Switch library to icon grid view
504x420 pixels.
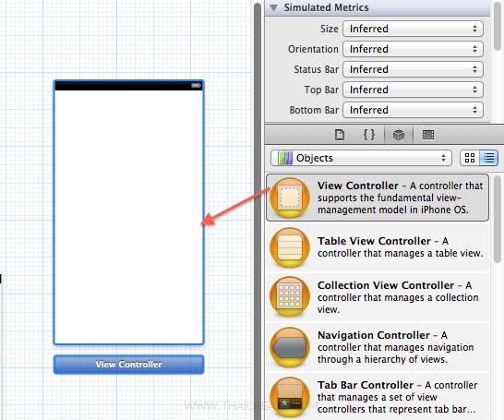pyautogui.click(x=470, y=158)
